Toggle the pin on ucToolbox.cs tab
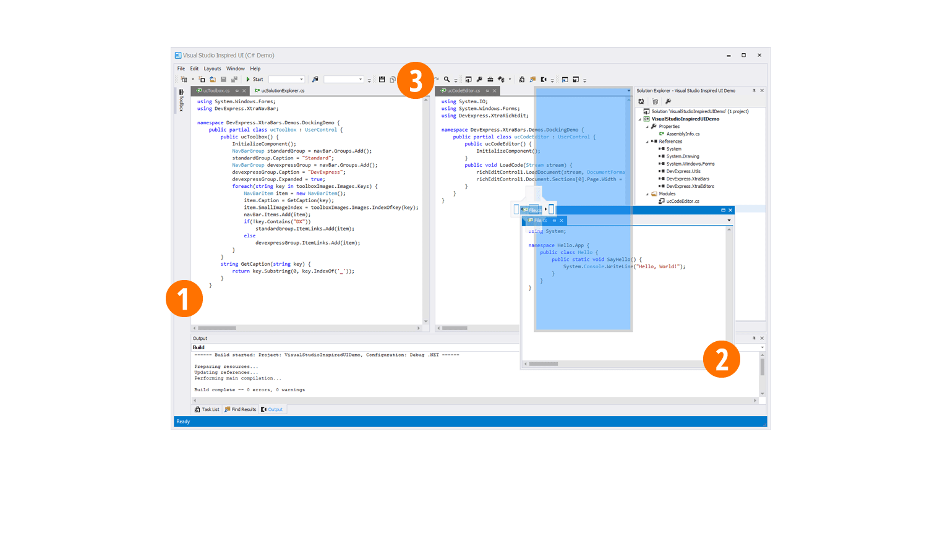Viewport: 940px width, 560px height. 237,91
